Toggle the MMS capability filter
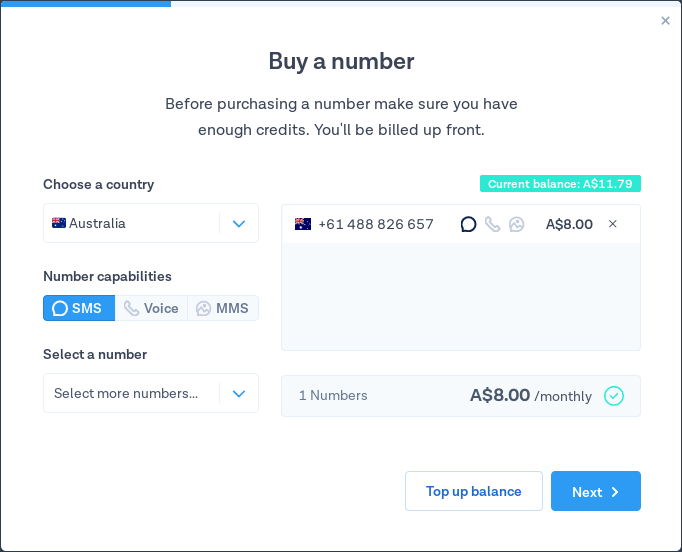The image size is (682, 552). pos(223,308)
